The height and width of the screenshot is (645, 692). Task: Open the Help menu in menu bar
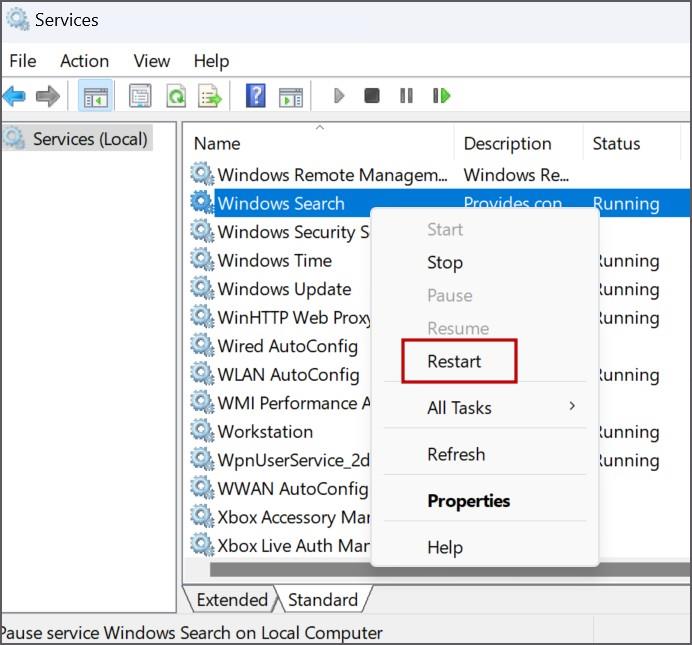click(x=211, y=61)
